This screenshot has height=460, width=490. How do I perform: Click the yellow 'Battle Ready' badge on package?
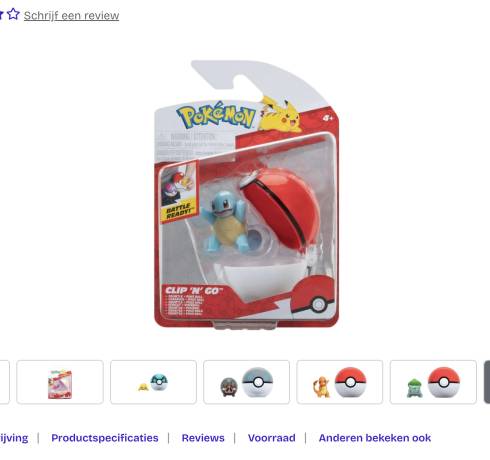[x=179, y=211]
